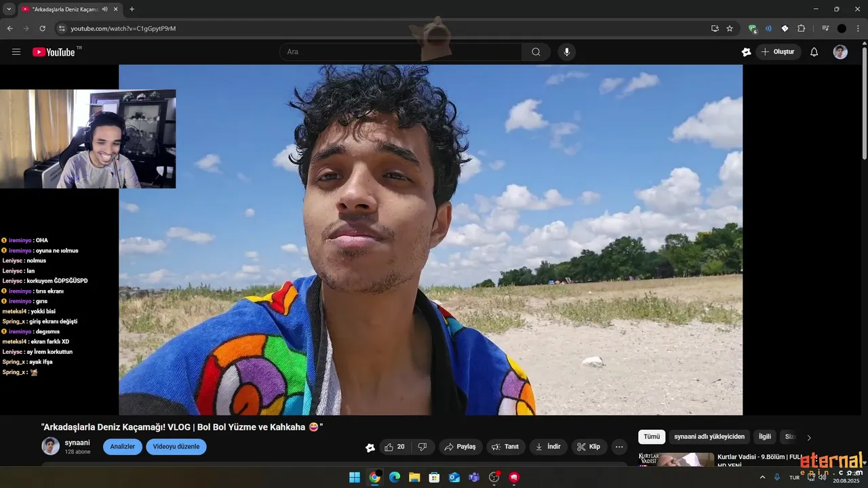
Task: Open Chrome media controls icon
Action: [x=825, y=28]
